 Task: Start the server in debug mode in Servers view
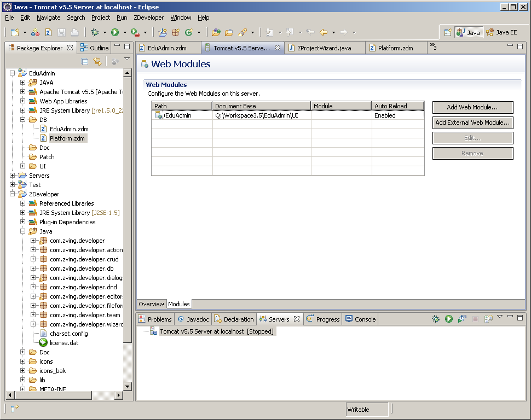click(436, 319)
